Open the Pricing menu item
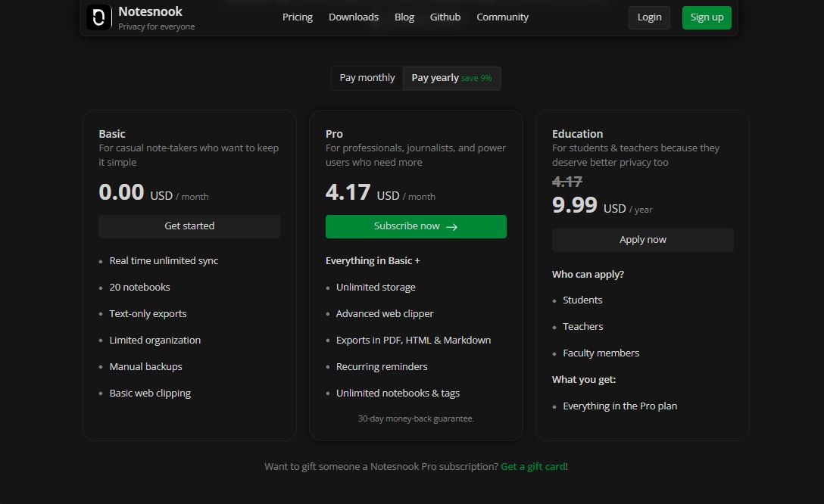The height and width of the screenshot is (504, 824). (x=297, y=17)
